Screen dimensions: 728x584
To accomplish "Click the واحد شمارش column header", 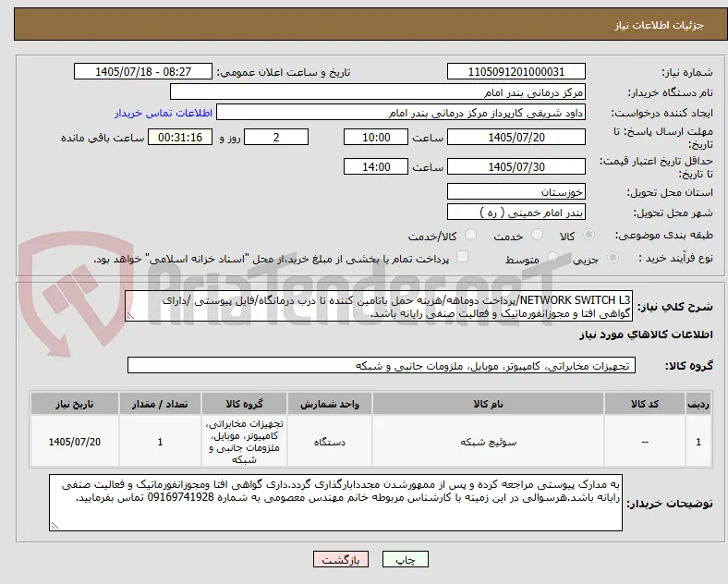I will click(x=329, y=404).
